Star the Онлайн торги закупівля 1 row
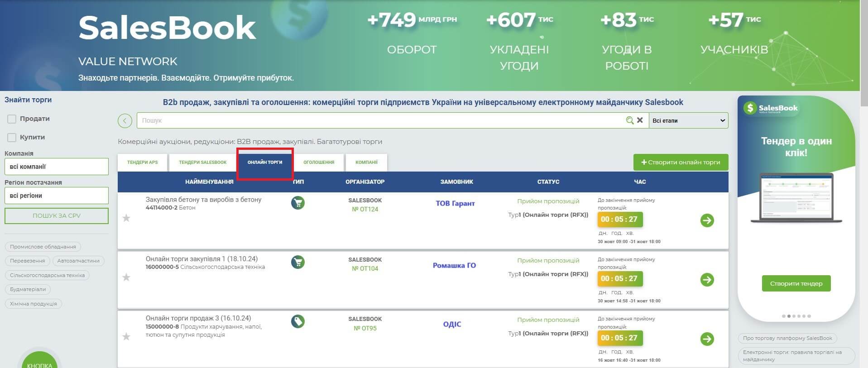868x368 pixels. pyautogui.click(x=126, y=277)
